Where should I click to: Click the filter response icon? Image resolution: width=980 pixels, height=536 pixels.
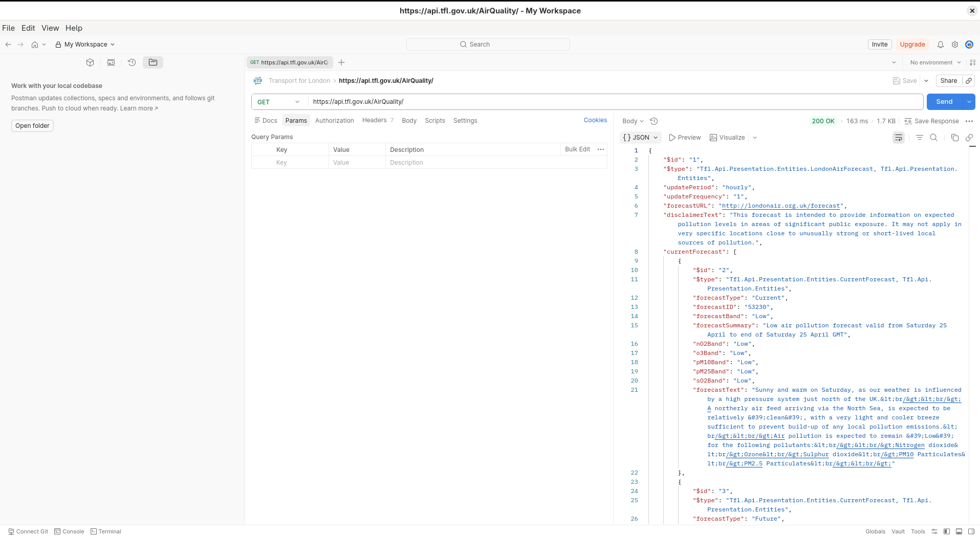tap(919, 138)
